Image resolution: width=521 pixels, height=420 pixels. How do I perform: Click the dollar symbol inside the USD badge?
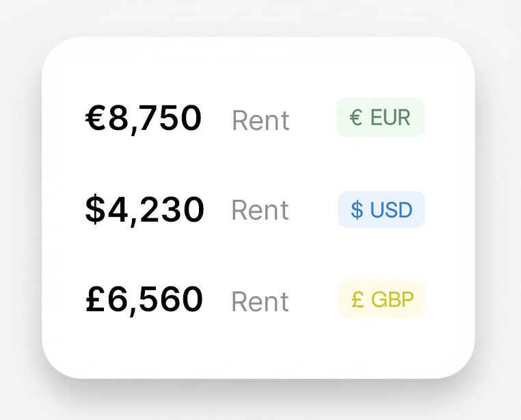tap(357, 210)
